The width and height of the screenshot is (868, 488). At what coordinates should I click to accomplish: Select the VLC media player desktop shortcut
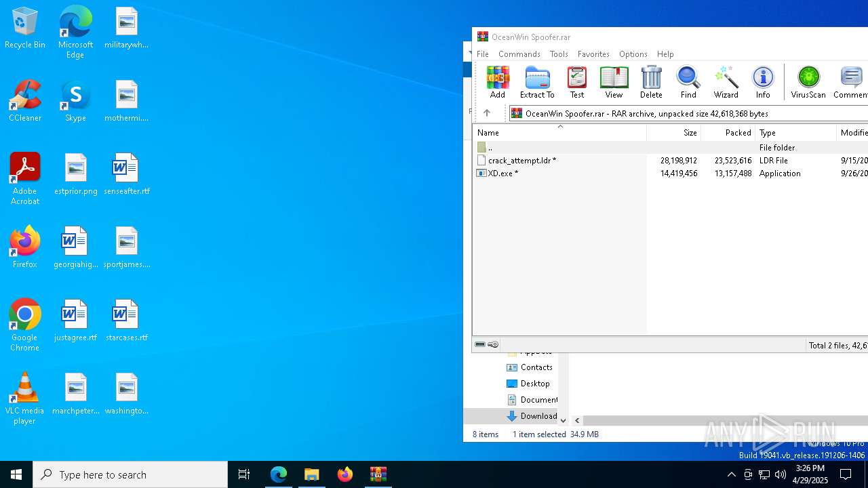tap(24, 399)
